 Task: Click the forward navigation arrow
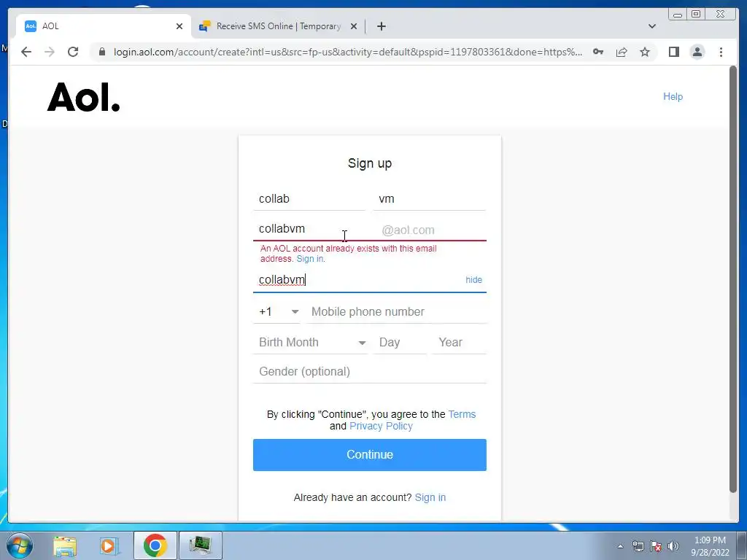(x=50, y=52)
